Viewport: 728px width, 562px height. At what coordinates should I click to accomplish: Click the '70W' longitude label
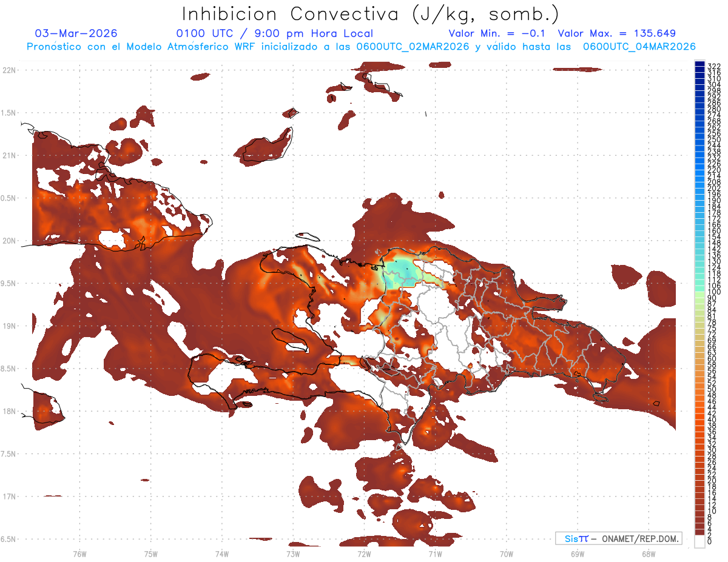[x=507, y=554]
